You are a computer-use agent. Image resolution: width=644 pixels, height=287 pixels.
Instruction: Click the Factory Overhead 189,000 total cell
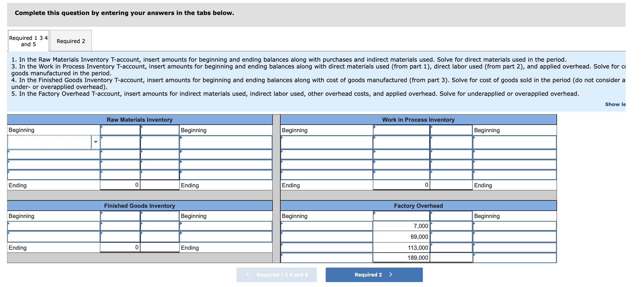click(401, 258)
